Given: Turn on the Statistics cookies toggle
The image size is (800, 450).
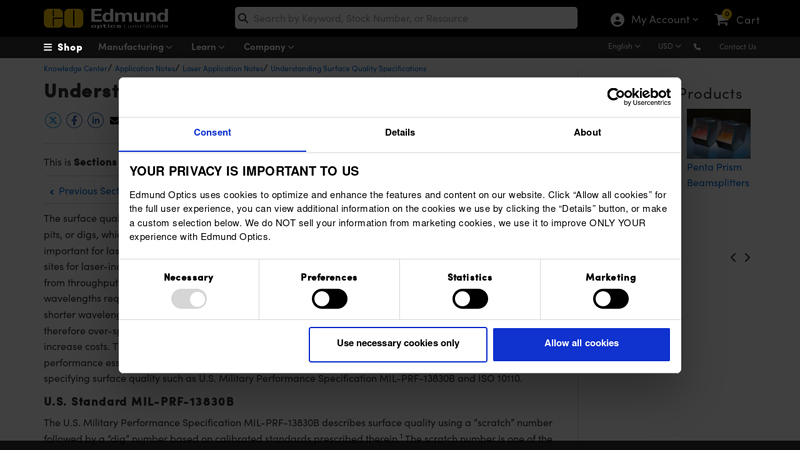Looking at the screenshot, I should pyautogui.click(x=470, y=299).
